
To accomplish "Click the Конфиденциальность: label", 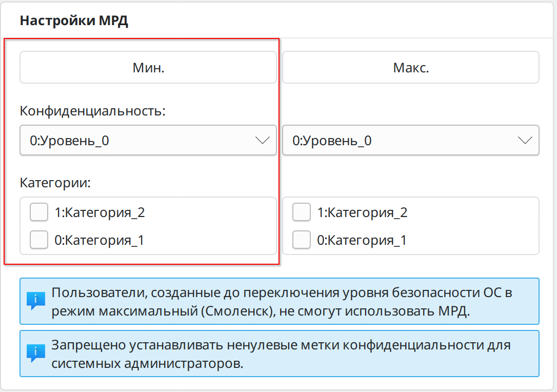I will (x=93, y=111).
